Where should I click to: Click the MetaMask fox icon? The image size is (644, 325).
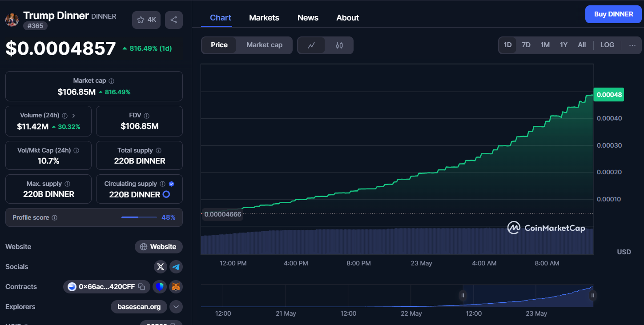tap(176, 287)
